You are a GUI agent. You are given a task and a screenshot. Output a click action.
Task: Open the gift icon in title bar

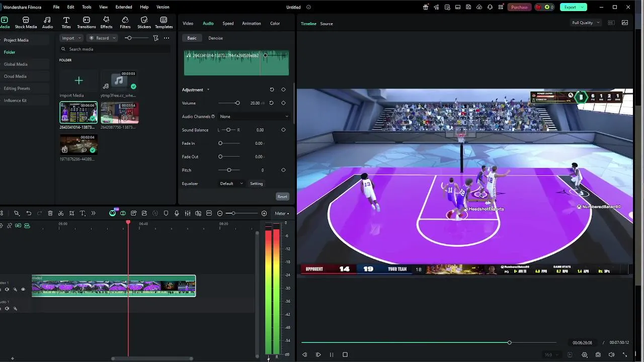tap(426, 7)
